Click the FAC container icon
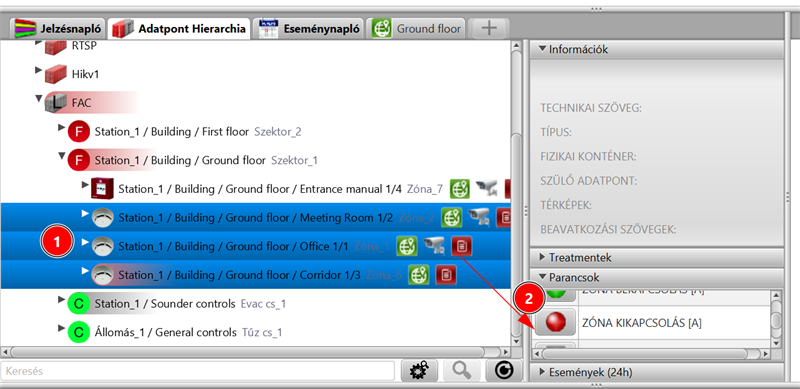This screenshot has width=800, height=389. [x=56, y=103]
